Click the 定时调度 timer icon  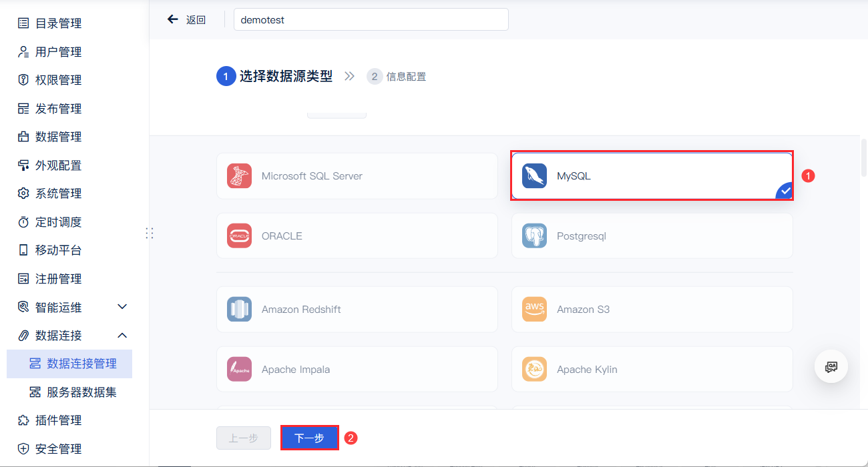tap(23, 222)
